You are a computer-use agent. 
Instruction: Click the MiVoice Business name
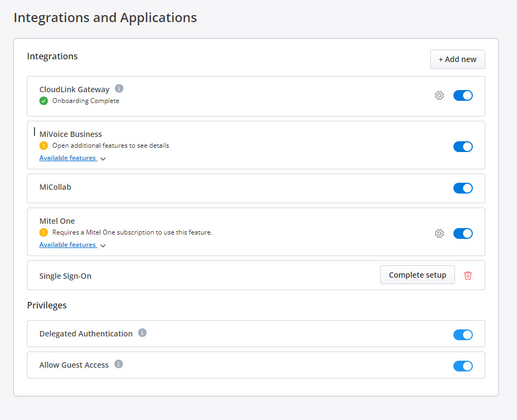(71, 134)
